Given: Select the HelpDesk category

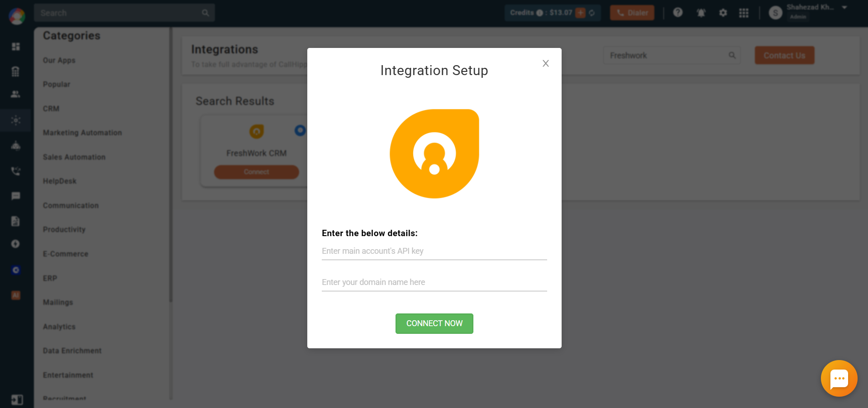Looking at the screenshot, I should 60,181.
